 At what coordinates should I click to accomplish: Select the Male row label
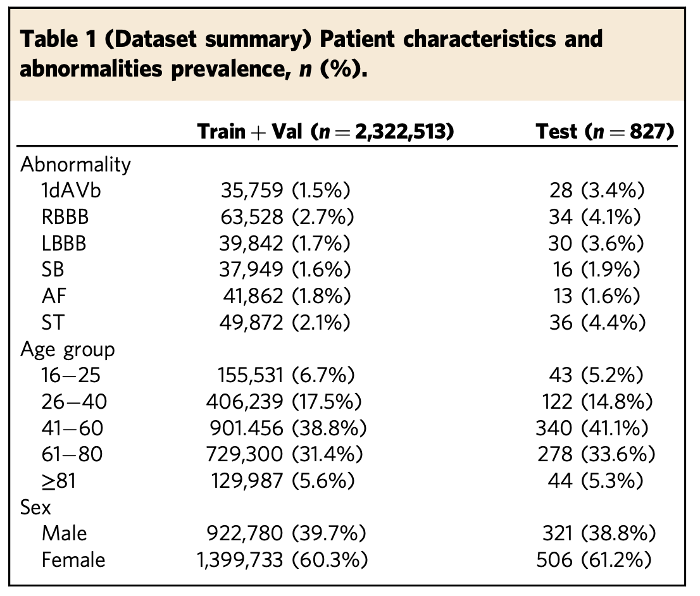[64, 534]
